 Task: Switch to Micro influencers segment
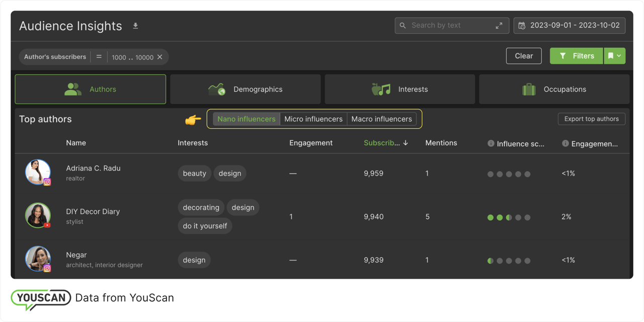(x=313, y=119)
